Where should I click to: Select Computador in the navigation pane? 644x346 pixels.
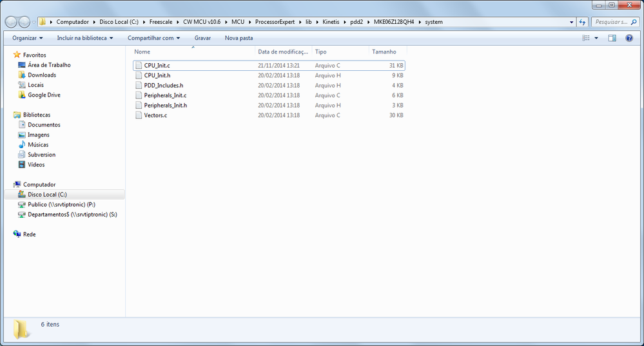click(39, 185)
